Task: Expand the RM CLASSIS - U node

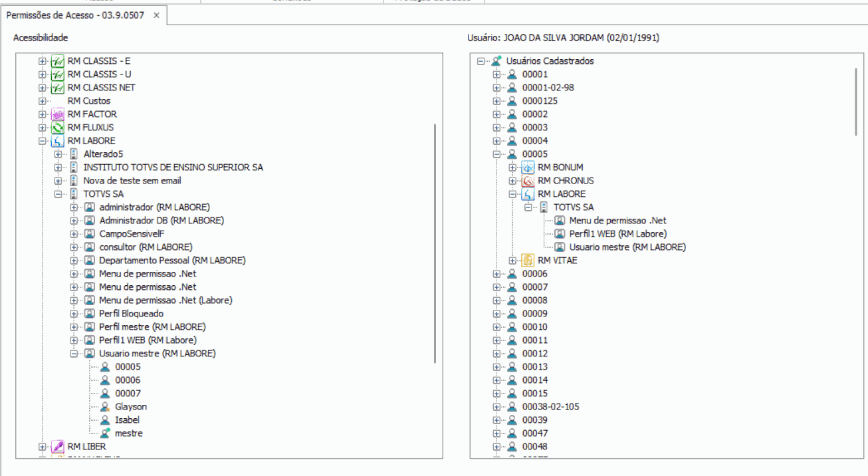Action: coord(43,74)
